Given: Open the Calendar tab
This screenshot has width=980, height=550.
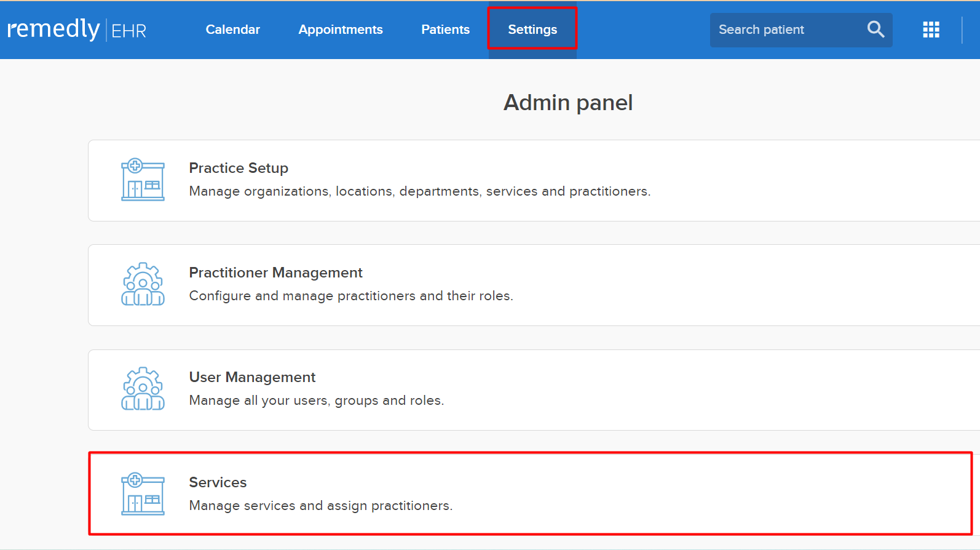Looking at the screenshot, I should tap(232, 30).
